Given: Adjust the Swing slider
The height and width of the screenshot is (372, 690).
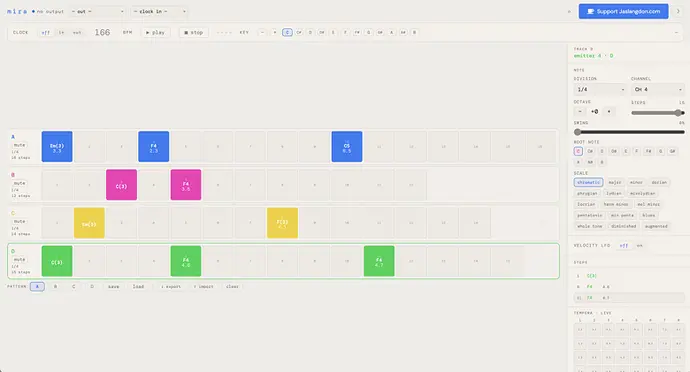Looking at the screenshot, I should tap(629, 132).
